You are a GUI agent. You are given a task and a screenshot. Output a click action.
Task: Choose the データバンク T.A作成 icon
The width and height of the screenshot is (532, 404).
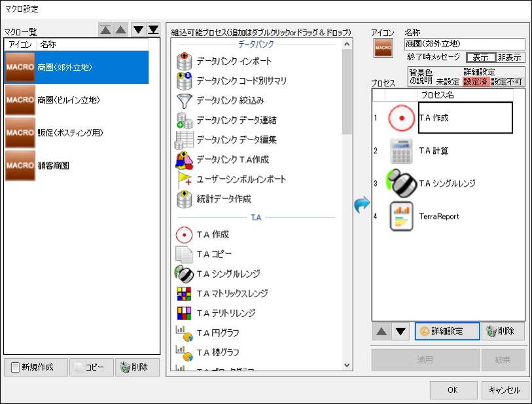click(x=185, y=160)
